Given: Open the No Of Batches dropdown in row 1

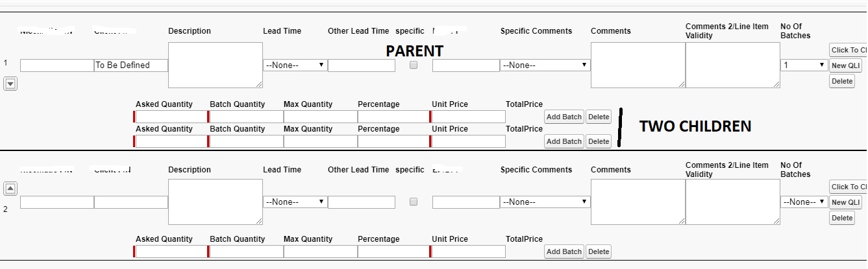Looking at the screenshot, I should pos(804,65).
